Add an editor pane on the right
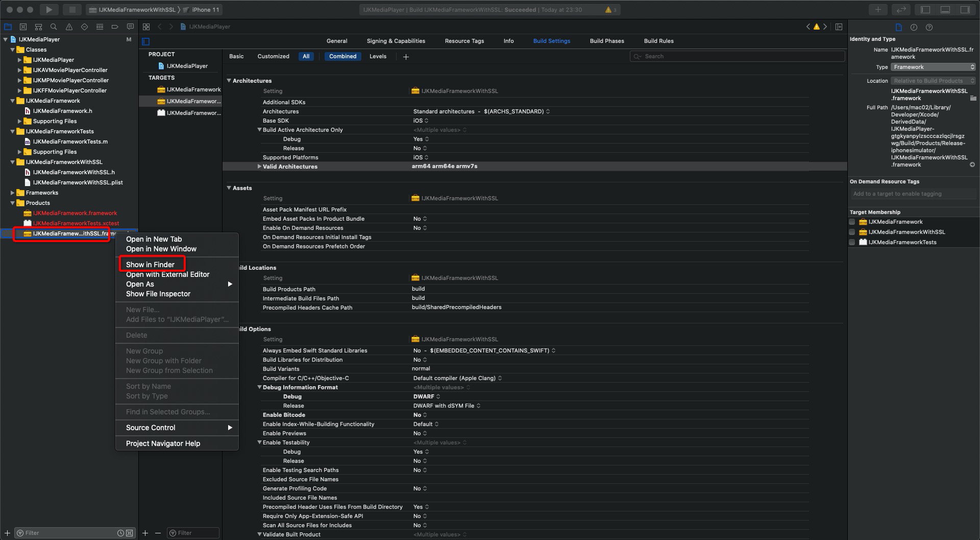The height and width of the screenshot is (540, 980). pos(839,27)
